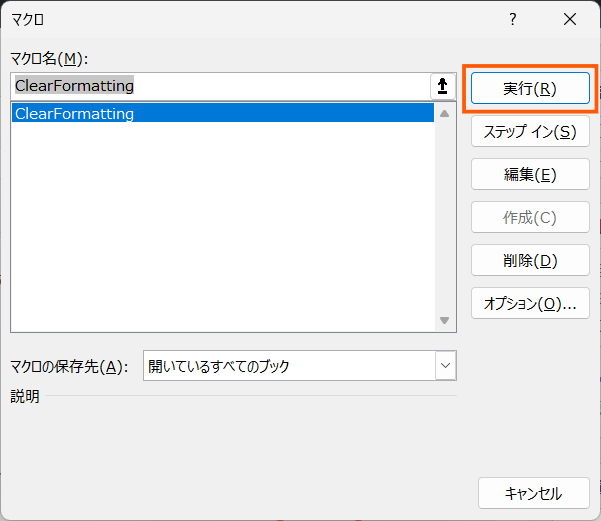
Task: Click the マクロ dialog title bar
Action: pos(250,19)
